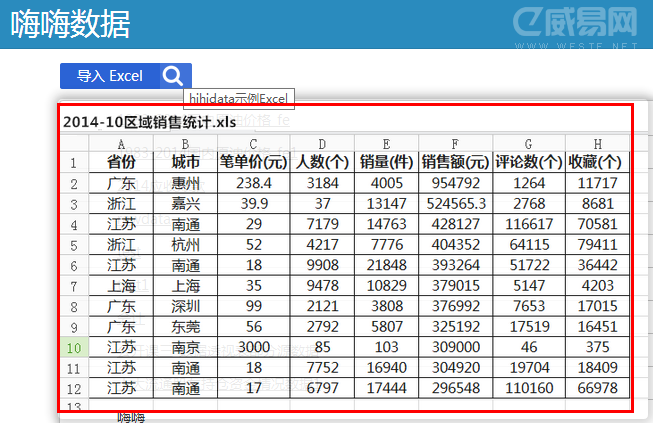
Task: Select the cell containing 7179
Action: 322,224
